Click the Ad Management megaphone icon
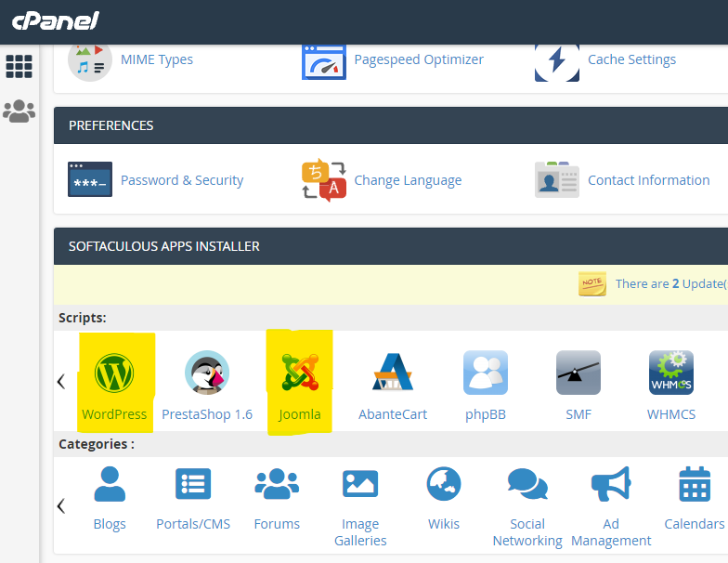The width and height of the screenshot is (728, 563). pyautogui.click(x=611, y=484)
